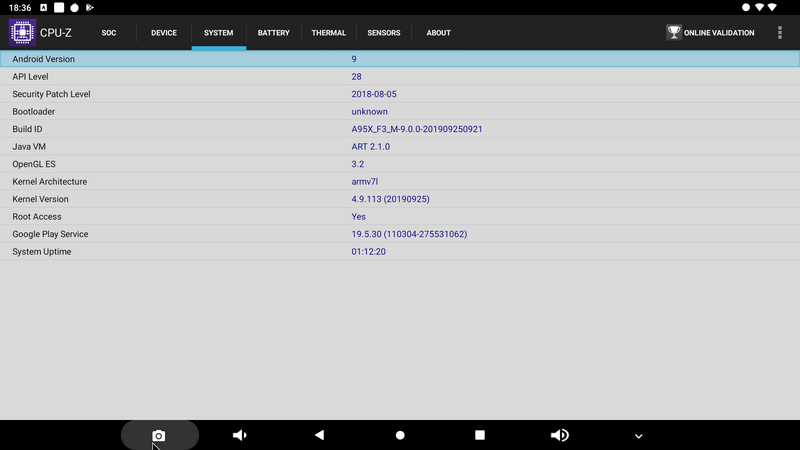800x450 pixels.
Task: Click the Play Store notification icon
Action: (x=90, y=7)
